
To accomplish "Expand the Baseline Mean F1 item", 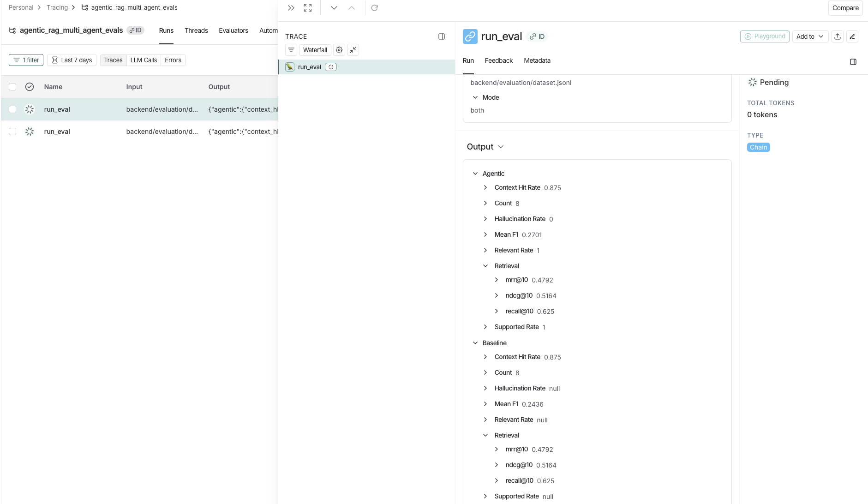I will 485,404.
